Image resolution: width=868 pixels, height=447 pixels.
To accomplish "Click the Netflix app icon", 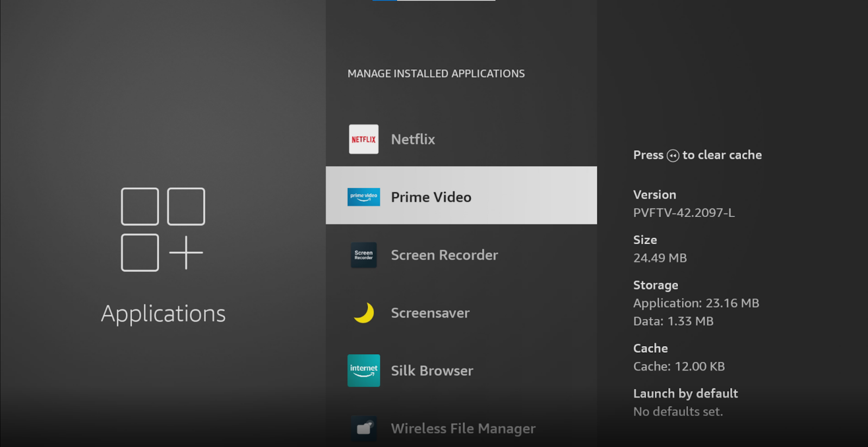I will point(363,139).
